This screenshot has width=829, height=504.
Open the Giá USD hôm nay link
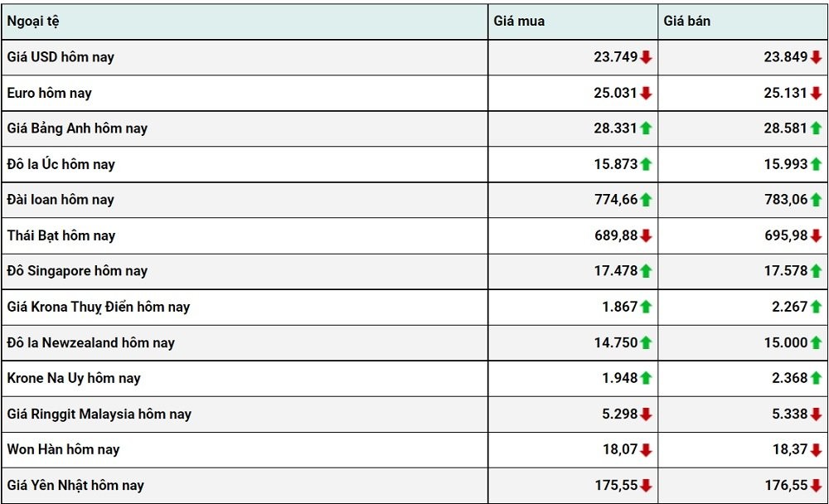pyautogui.click(x=61, y=57)
